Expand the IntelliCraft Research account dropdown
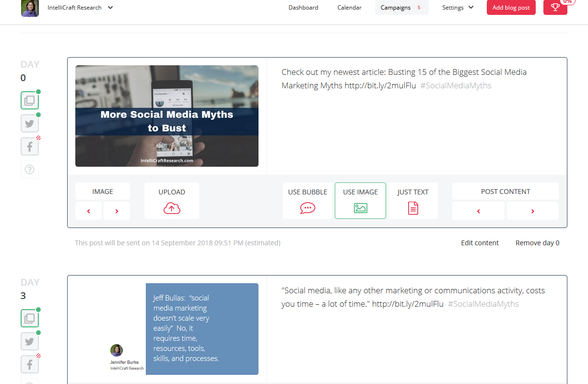Viewport: 588px width, 384px height. (x=81, y=8)
